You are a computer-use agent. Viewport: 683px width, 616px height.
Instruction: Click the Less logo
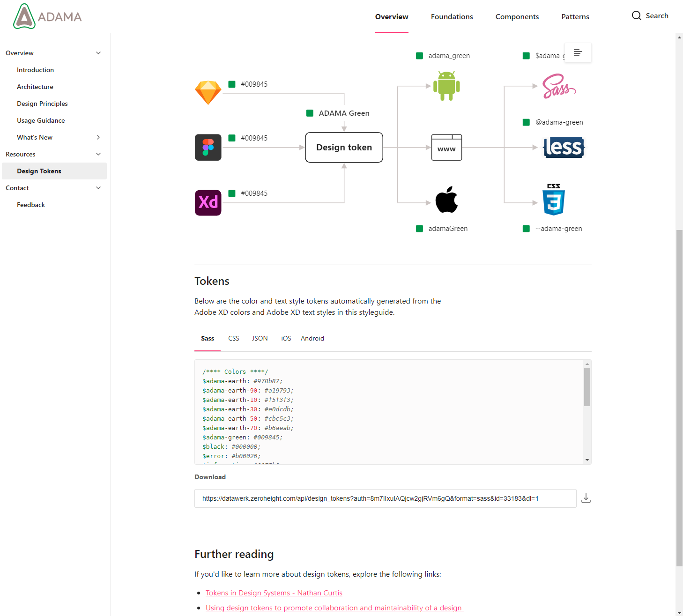tap(564, 147)
